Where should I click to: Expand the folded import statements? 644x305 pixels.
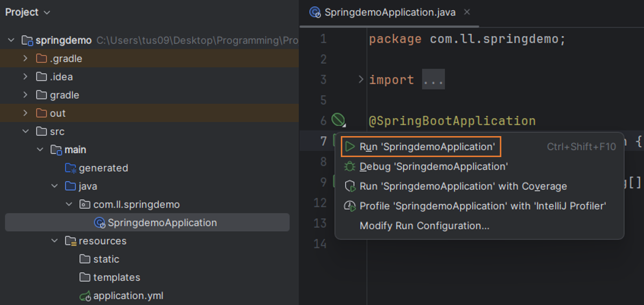coord(361,80)
